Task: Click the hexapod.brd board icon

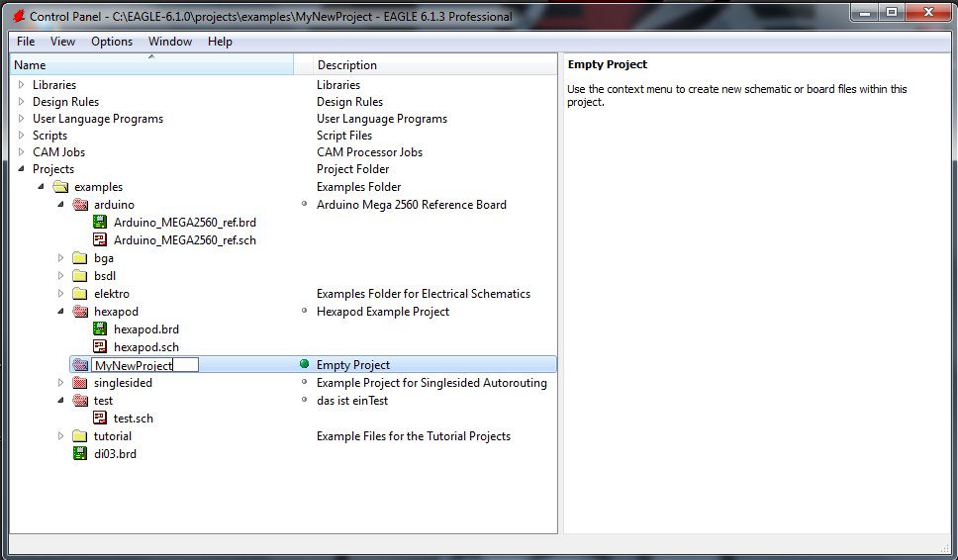Action: [100, 329]
